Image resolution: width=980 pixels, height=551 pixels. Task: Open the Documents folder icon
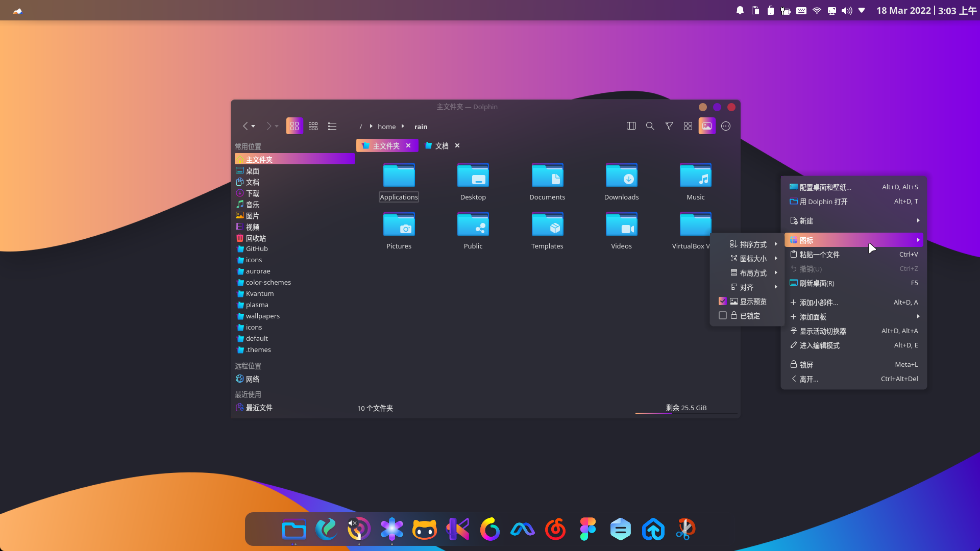[x=547, y=176]
